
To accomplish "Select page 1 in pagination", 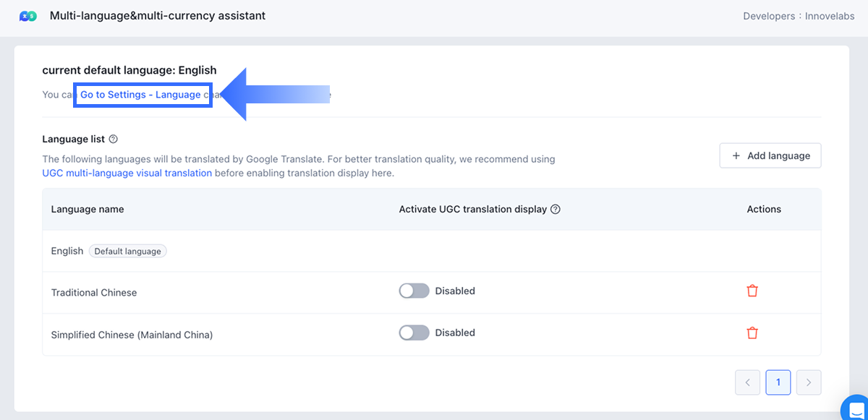I will pos(778,382).
